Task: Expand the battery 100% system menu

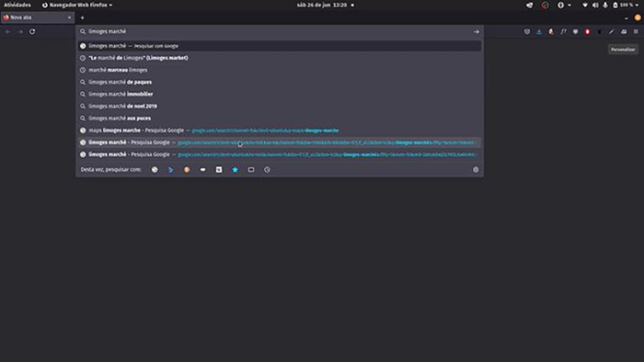Action: coord(626,5)
